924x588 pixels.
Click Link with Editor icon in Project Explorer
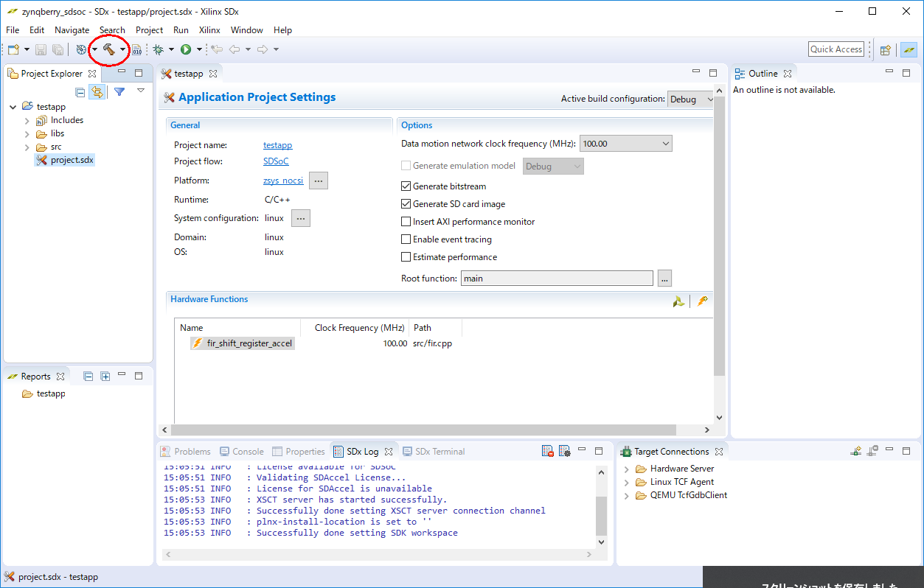tap(97, 91)
